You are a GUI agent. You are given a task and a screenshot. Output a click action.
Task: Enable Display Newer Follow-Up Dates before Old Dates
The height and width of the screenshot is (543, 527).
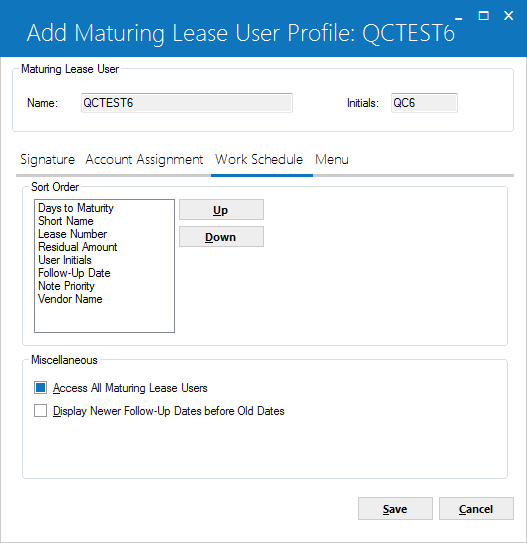41,411
